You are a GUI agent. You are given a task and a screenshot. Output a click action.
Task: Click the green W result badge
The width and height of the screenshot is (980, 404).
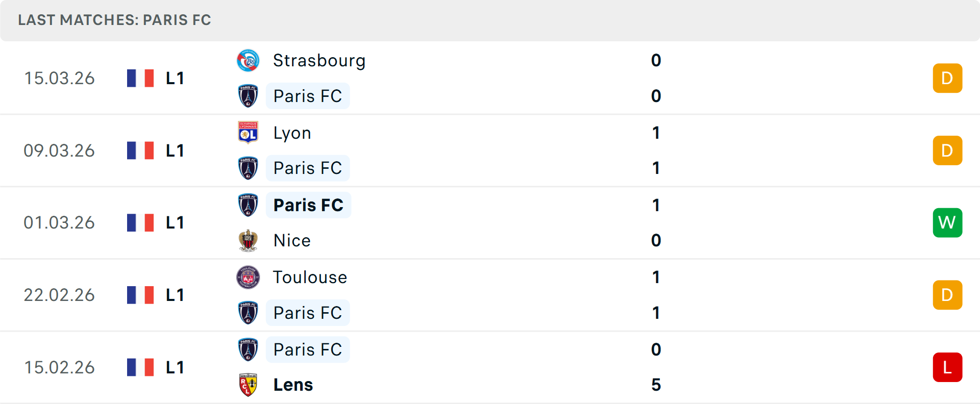pyautogui.click(x=947, y=222)
